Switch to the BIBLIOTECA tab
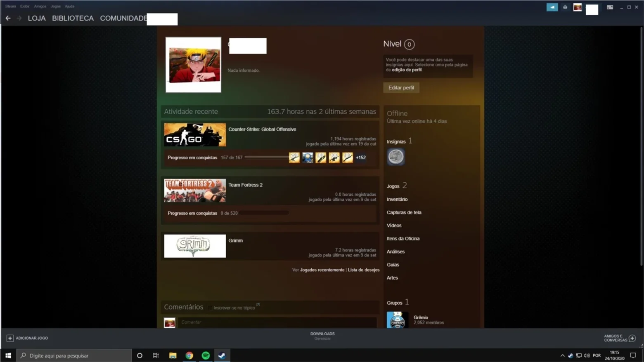 coord(73,18)
